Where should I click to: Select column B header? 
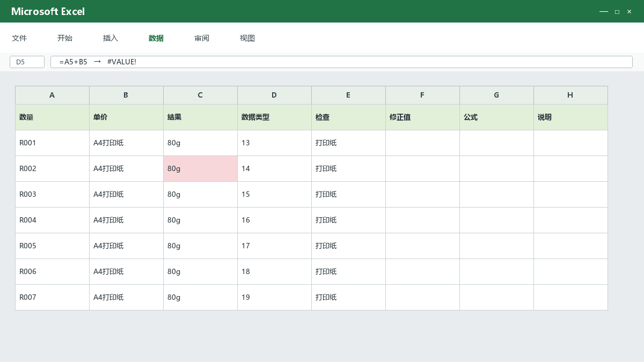click(126, 95)
